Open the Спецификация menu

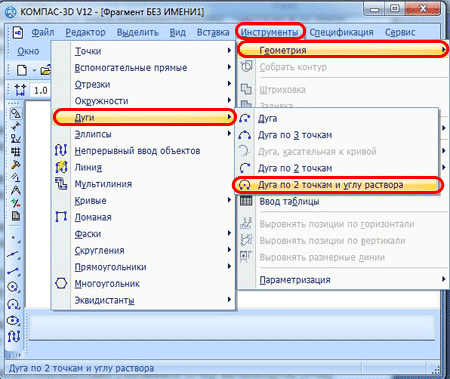click(x=341, y=32)
